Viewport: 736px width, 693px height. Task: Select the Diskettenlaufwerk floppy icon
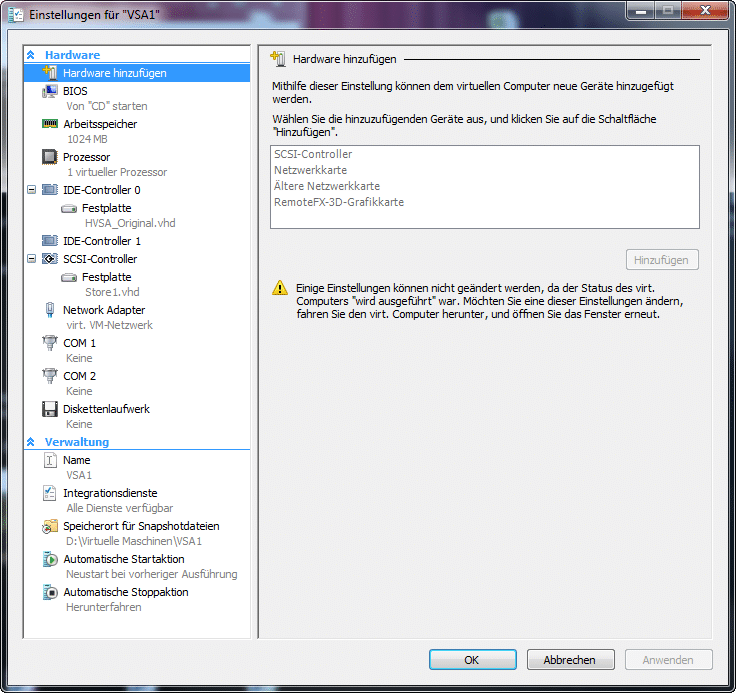tap(50, 409)
